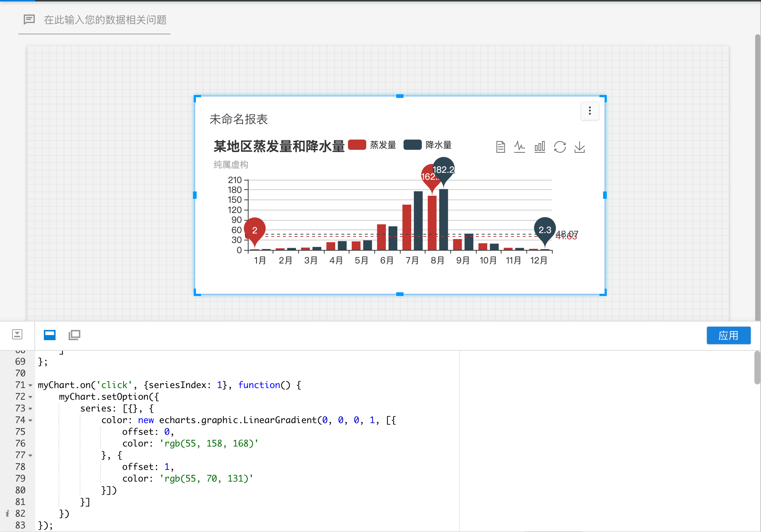This screenshot has height=532, width=761.
Task: Click the 应用 apply button
Action: (728, 335)
